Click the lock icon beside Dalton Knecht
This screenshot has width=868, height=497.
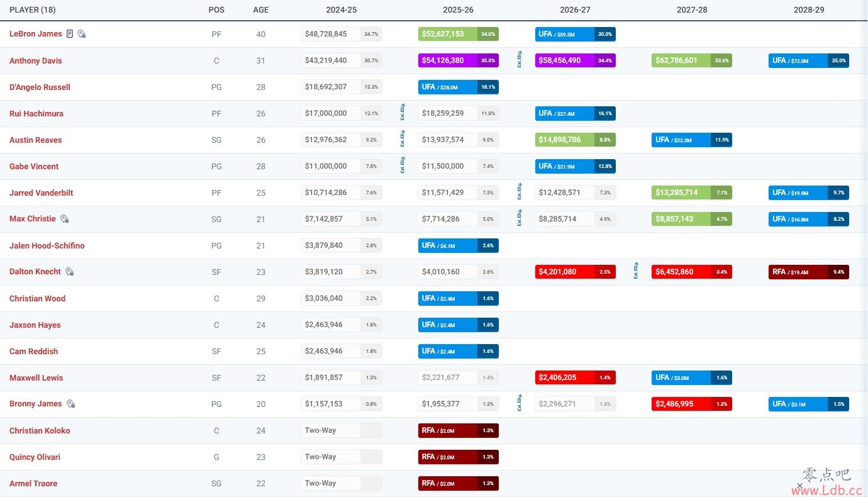tap(70, 272)
